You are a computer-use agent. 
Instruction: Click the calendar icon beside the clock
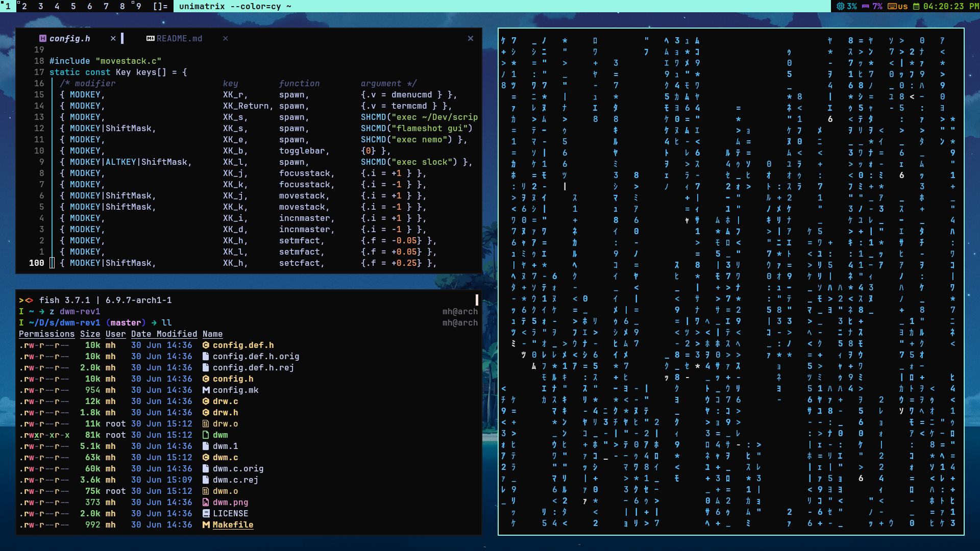(916, 7)
